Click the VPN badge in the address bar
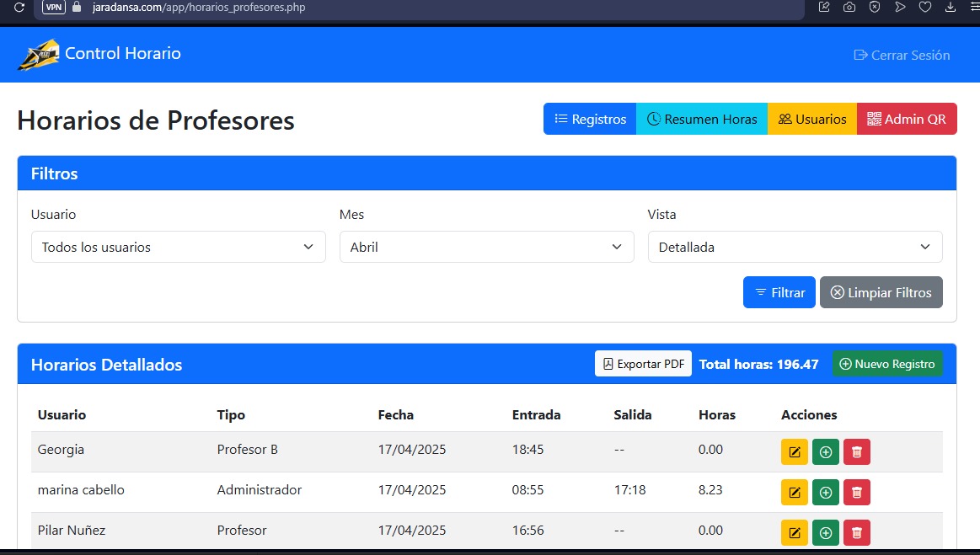 53,7
